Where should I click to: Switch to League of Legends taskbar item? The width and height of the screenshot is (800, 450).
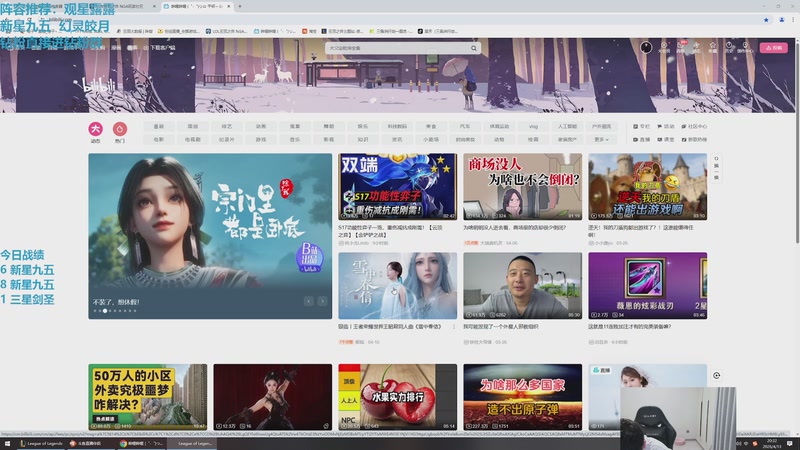coord(41,444)
